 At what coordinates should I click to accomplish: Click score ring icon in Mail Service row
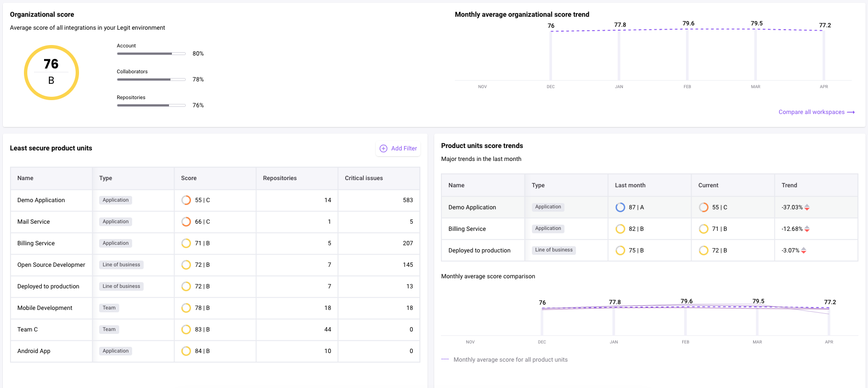(x=186, y=222)
